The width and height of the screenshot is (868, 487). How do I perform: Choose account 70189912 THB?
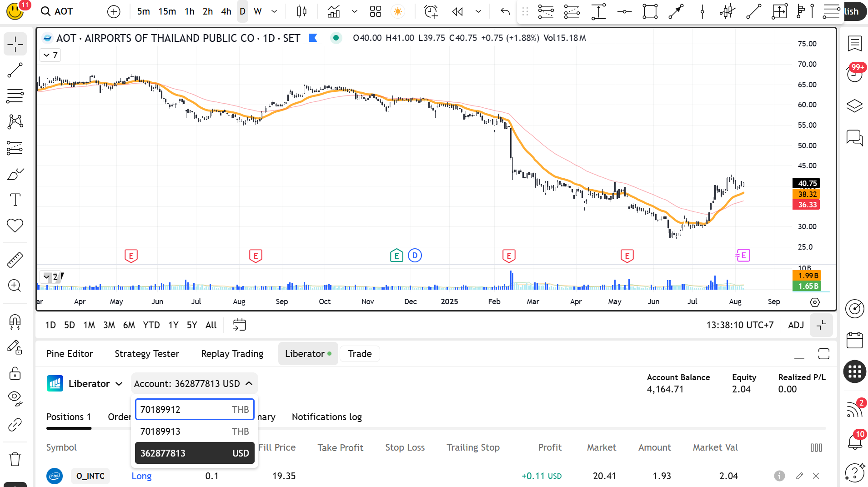[195, 409]
